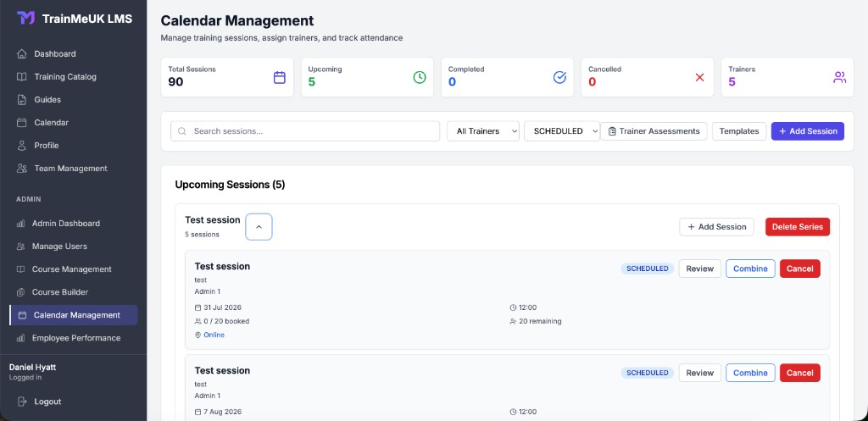Click the clock icon beside first 12:00

click(x=513, y=307)
